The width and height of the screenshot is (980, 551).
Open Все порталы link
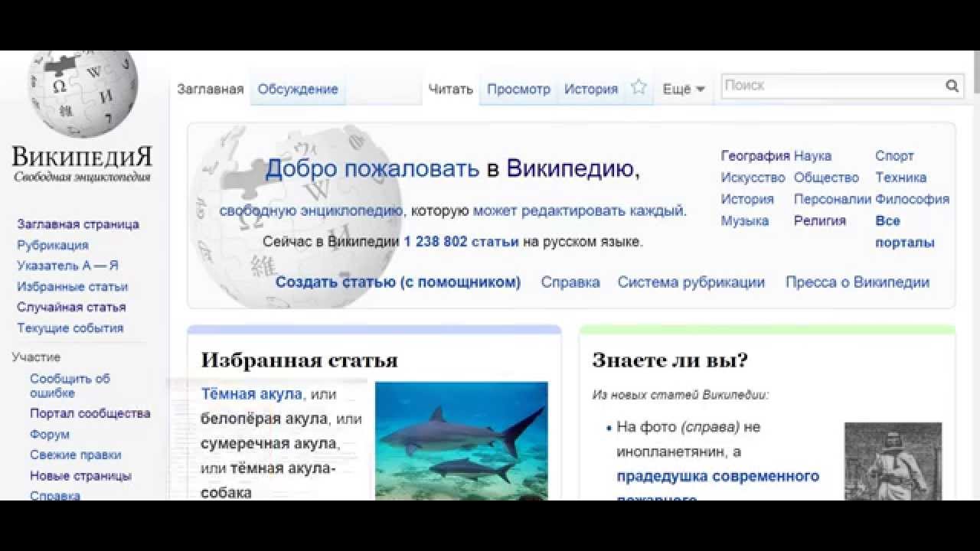click(905, 232)
